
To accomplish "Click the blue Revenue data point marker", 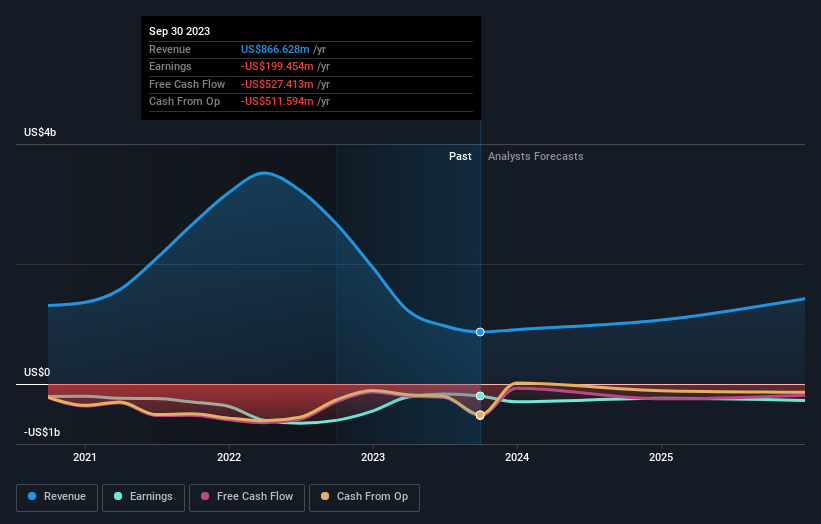I will pyautogui.click(x=480, y=332).
